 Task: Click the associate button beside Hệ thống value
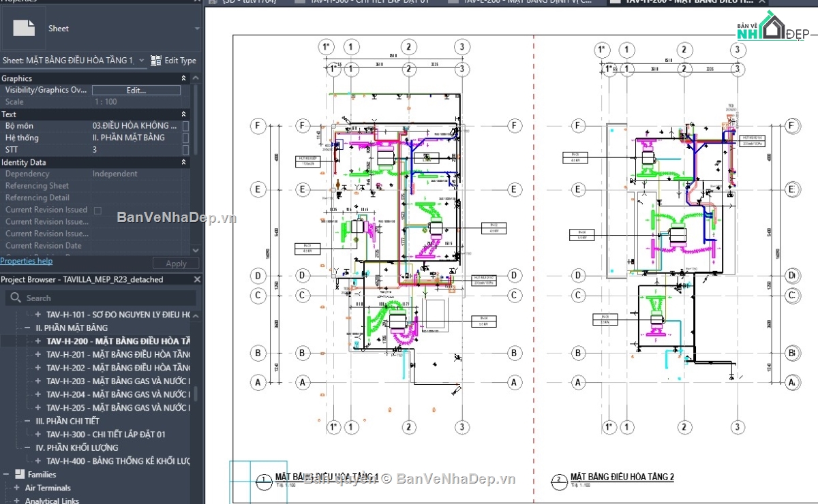185,138
